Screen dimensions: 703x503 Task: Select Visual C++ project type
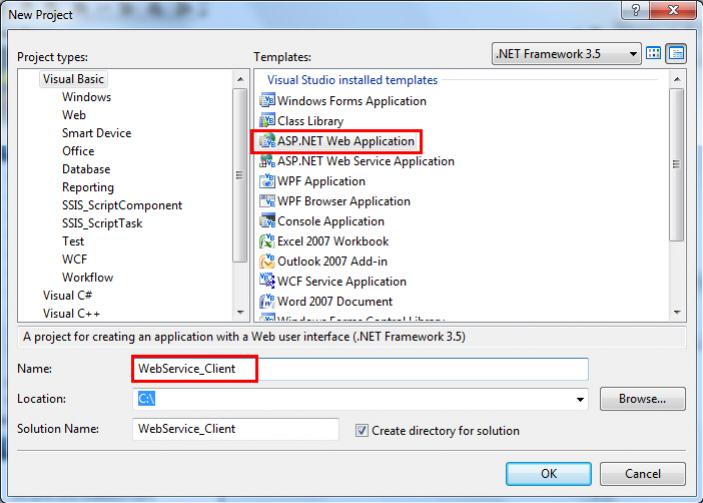(x=71, y=313)
